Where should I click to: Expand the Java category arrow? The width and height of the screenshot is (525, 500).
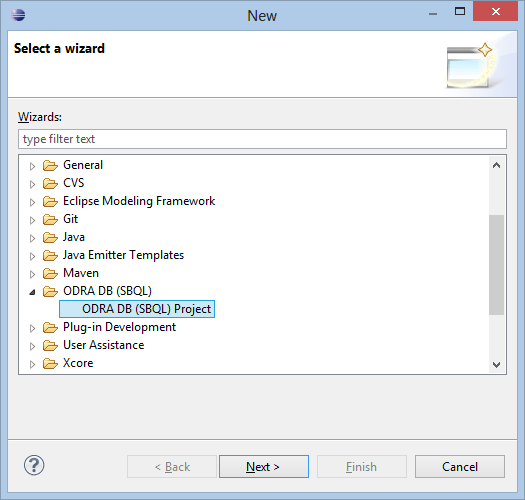pyautogui.click(x=32, y=238)
